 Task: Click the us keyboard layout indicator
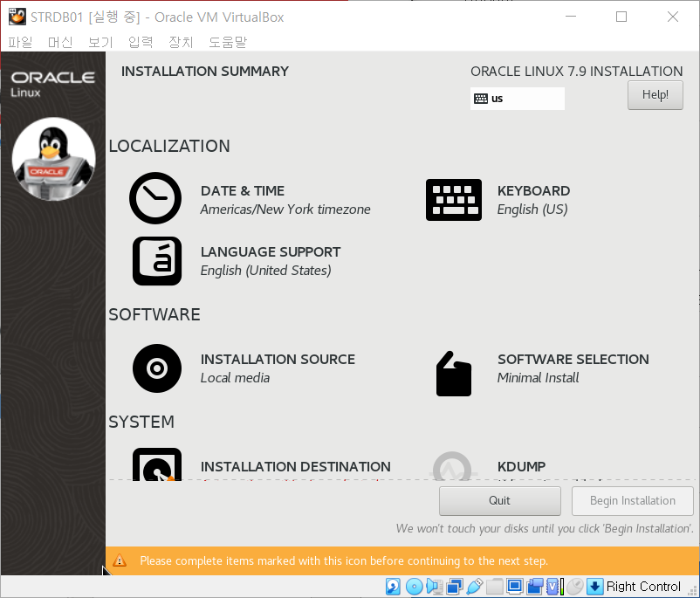(517, 99)
